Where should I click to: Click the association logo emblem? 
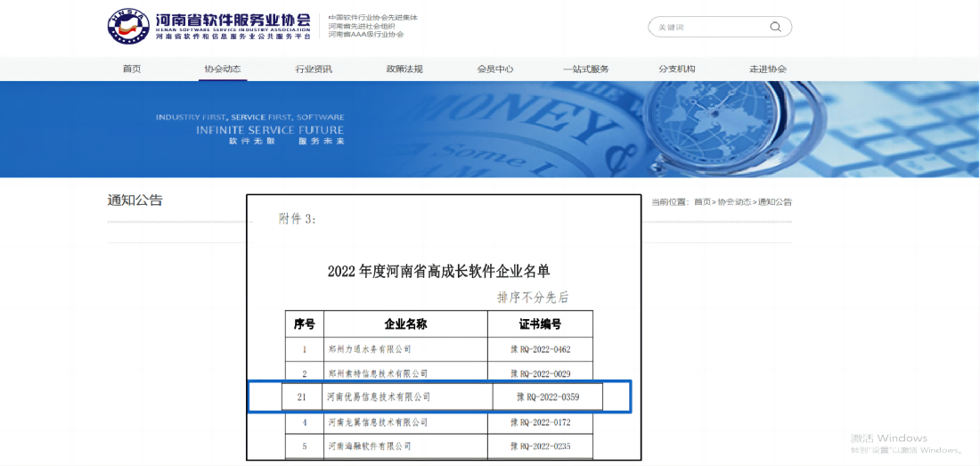click(129, 26)
